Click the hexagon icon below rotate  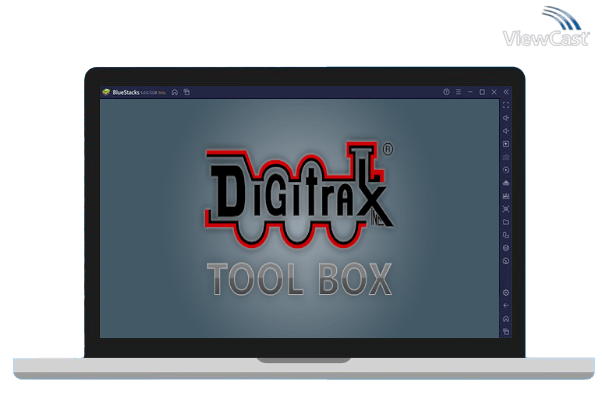coord(506,248)
